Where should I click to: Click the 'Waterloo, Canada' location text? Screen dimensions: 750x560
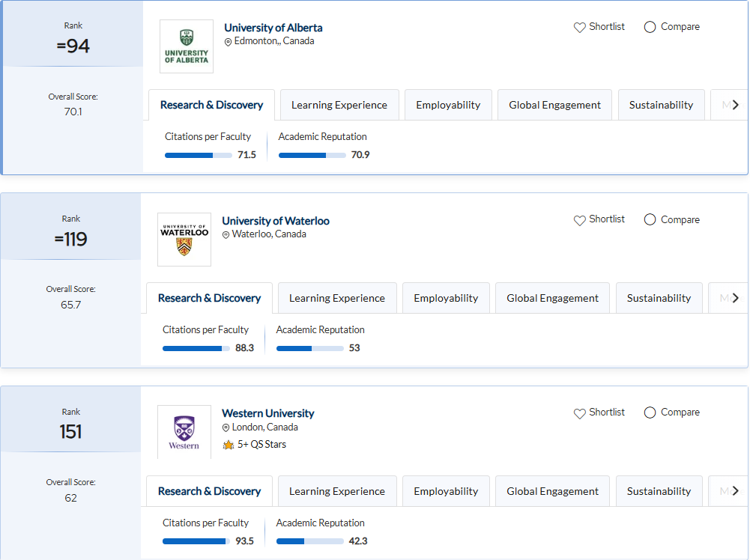pyautogui.click(x=269, y=234)
